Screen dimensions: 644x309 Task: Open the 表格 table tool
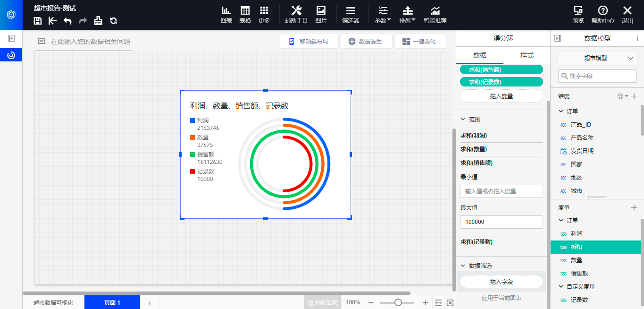click(x=245, y=15)
